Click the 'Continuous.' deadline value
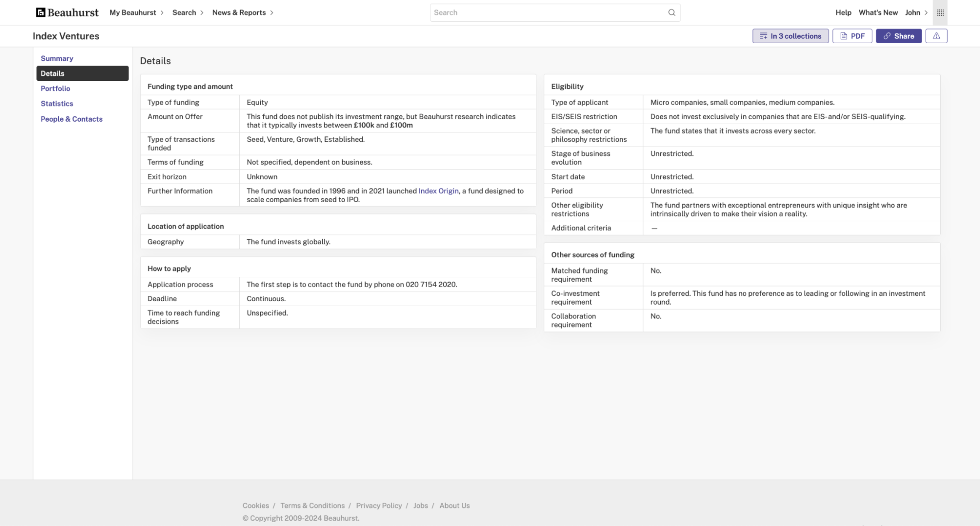The height and width of the screenshot is (526, 980). point(266,299)
